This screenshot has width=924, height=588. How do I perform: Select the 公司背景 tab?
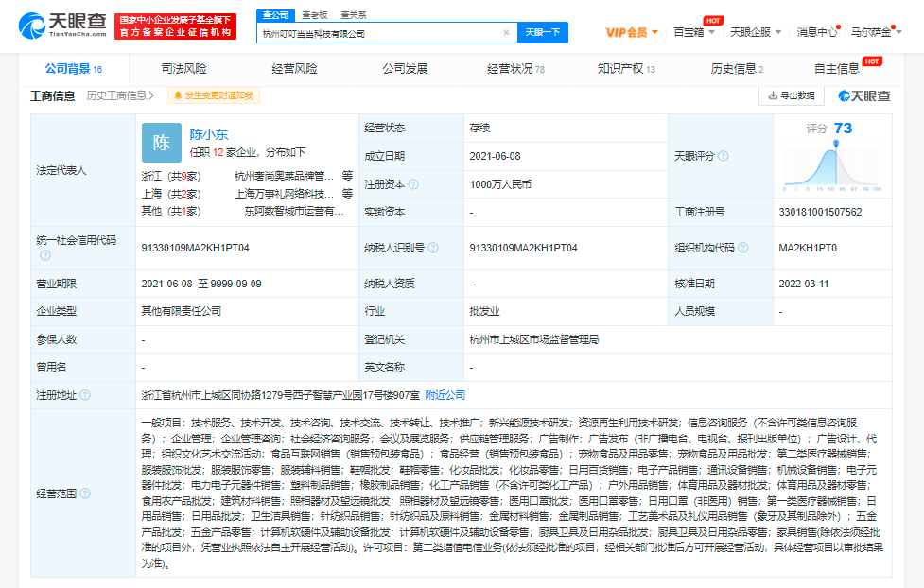[x=74, y=69]
